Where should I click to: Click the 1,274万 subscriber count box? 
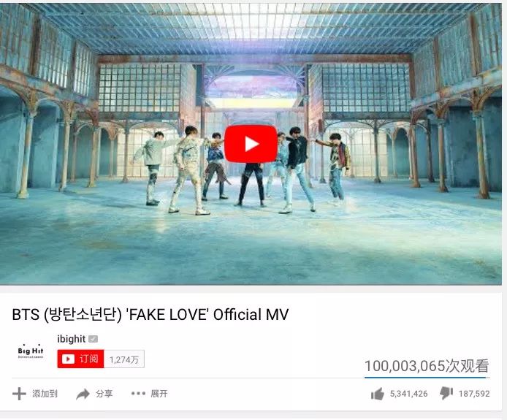(124, 359)
